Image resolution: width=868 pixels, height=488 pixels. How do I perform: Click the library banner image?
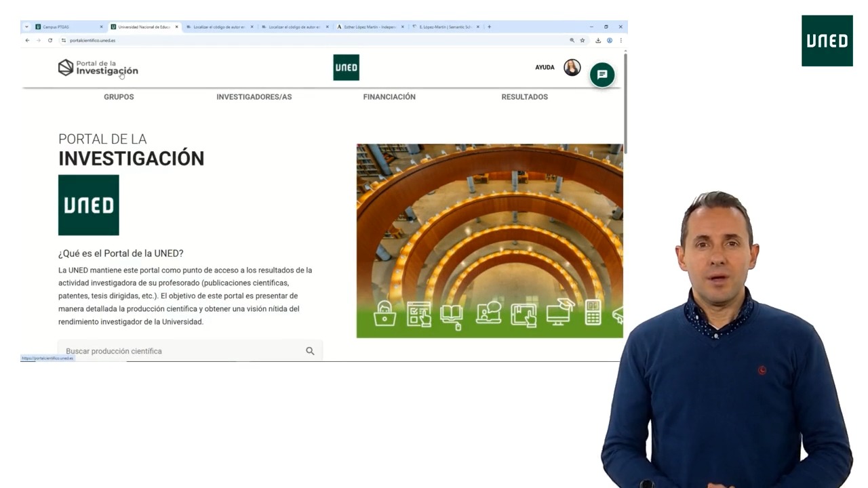coord(490,241)
